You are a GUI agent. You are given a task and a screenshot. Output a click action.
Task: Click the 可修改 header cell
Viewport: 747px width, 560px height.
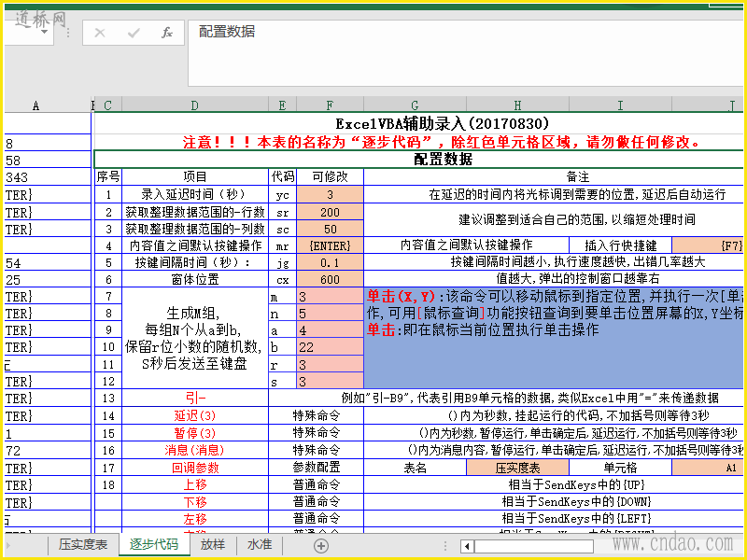tap(331, 176)
